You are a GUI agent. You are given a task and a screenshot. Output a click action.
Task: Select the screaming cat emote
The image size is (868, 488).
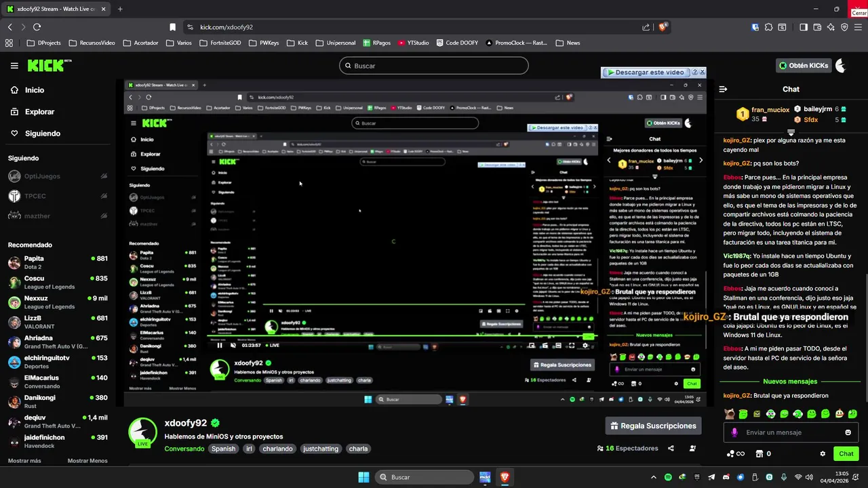point(729,413)
